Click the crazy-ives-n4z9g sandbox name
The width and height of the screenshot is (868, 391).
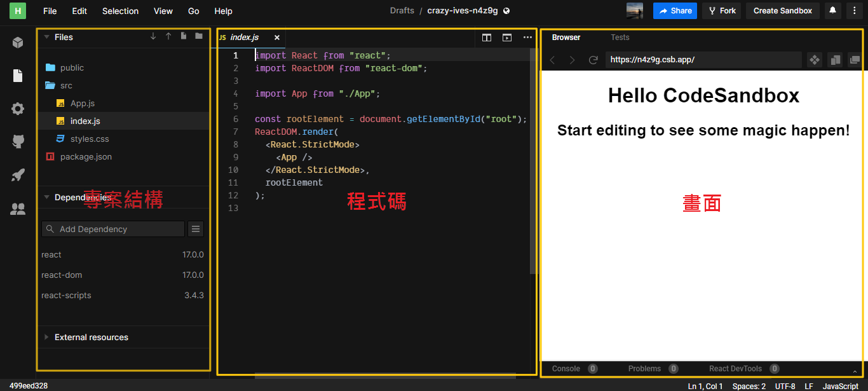coord(463,11)
